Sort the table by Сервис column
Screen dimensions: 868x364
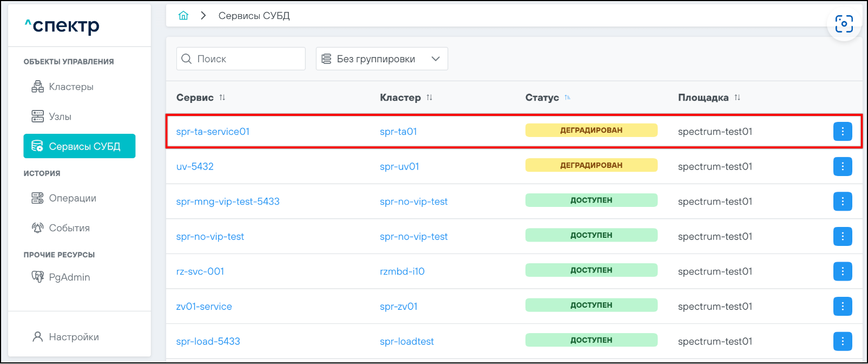coord(222,97)
